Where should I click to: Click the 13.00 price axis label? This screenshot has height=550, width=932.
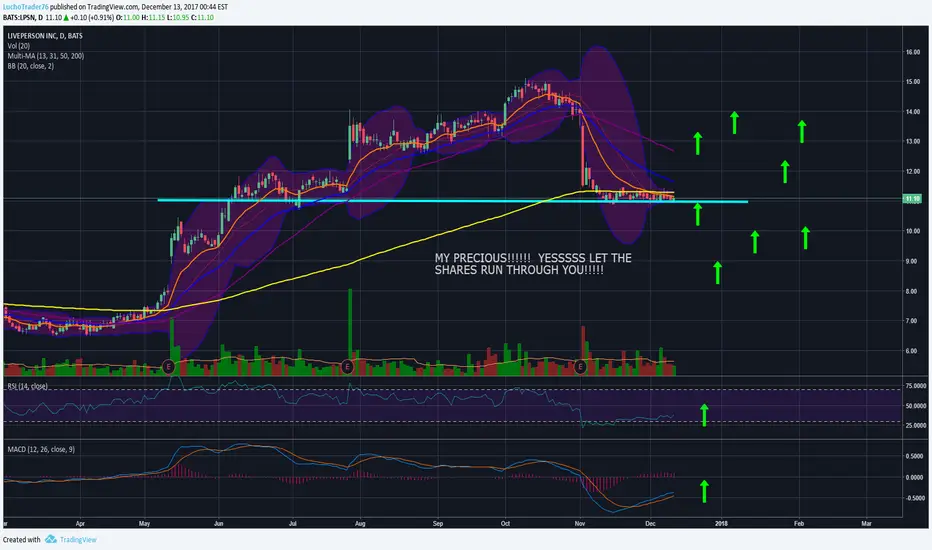click(x=912, y=142)
